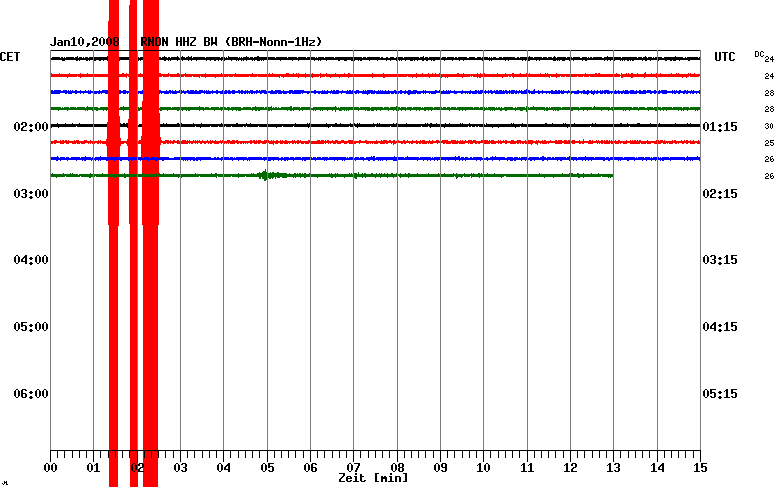Click the CET time label 05:00

31,327
